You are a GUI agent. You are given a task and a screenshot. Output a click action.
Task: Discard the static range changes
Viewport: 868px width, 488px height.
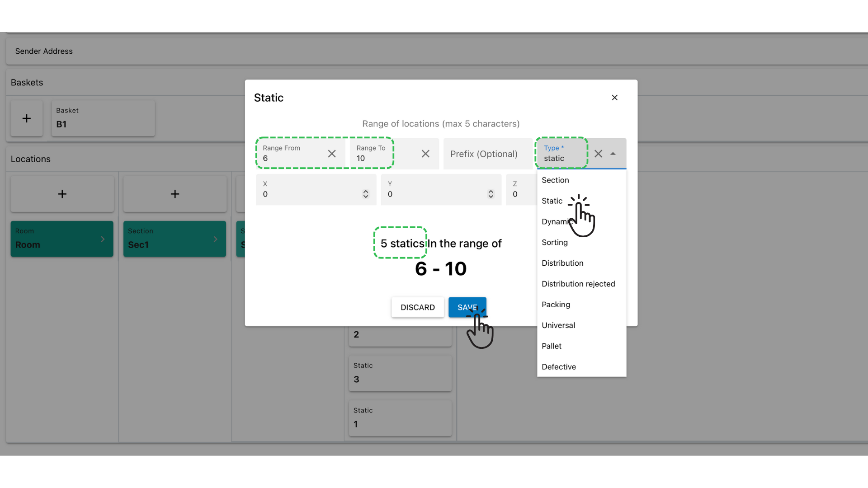coord(417,307)
